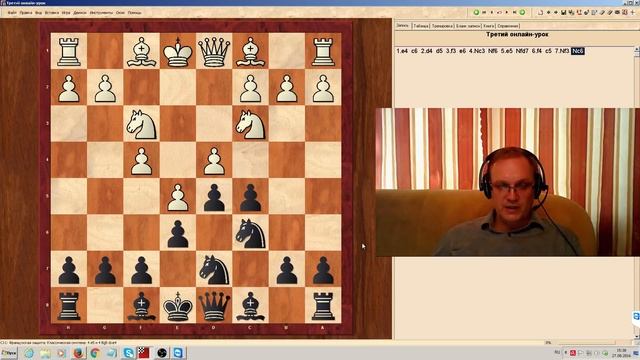Click the notation panel scrollbar up arrow
The width and height of the screenshot is (640, 360).
(637, 50)
